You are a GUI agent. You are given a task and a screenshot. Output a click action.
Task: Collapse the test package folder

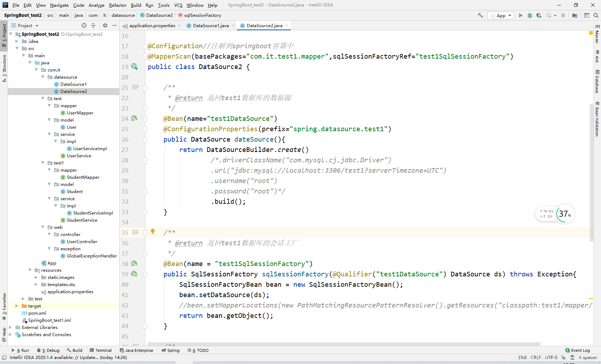coord(43,98)
